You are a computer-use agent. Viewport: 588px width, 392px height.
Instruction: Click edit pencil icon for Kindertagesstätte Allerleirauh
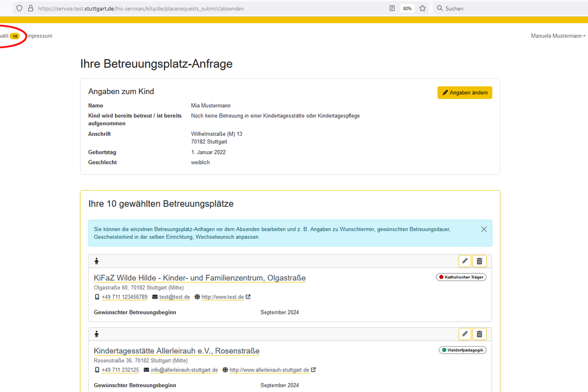[x=465, y=334]
